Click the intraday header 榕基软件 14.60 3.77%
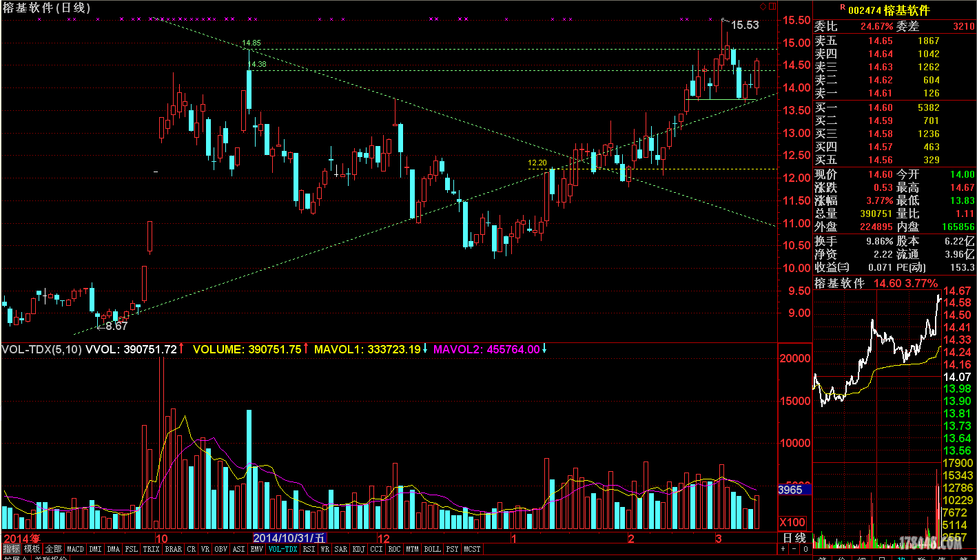977x560 pixels. [x=876, y=283]
